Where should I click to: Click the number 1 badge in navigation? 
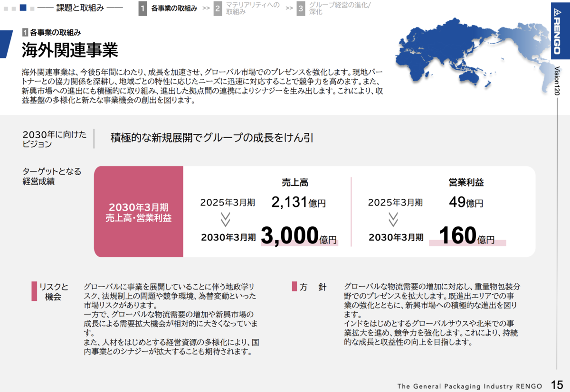tap(143, 9)
